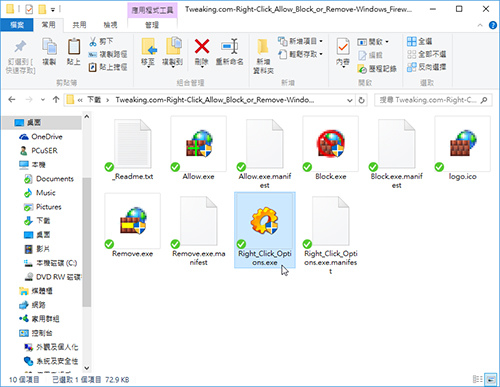Image resolution: width=500 pixels, height=387 pixels.
Task: Click the address bar path
Action: (214, 100)
